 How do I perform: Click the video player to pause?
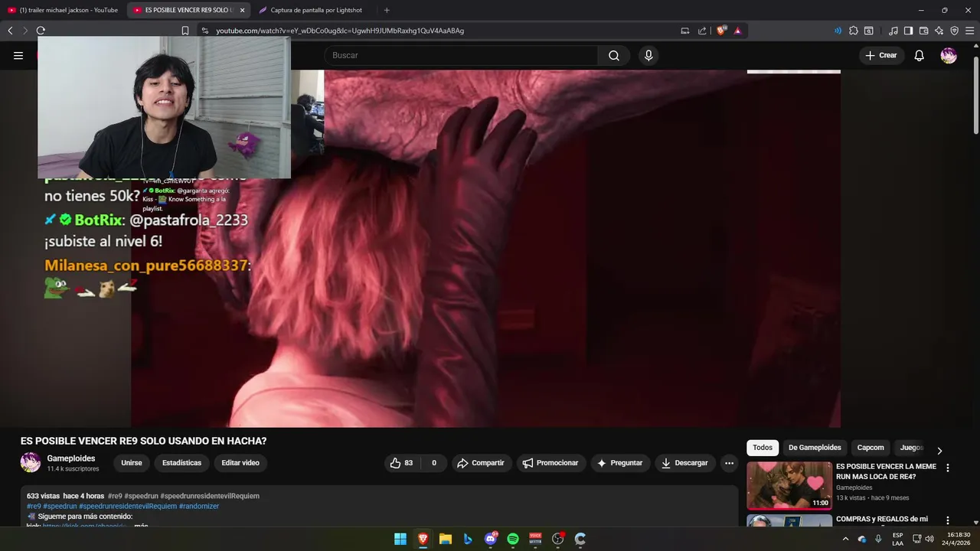[486, 249]
